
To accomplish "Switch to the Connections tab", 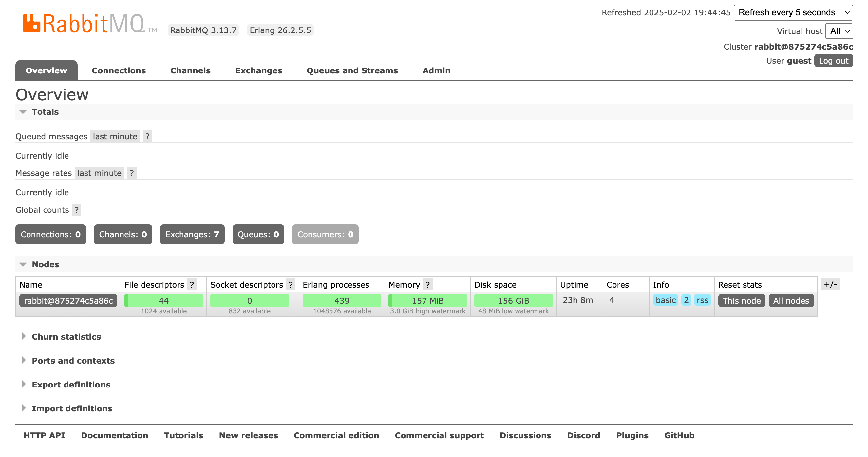I will [x=119, y=70].
